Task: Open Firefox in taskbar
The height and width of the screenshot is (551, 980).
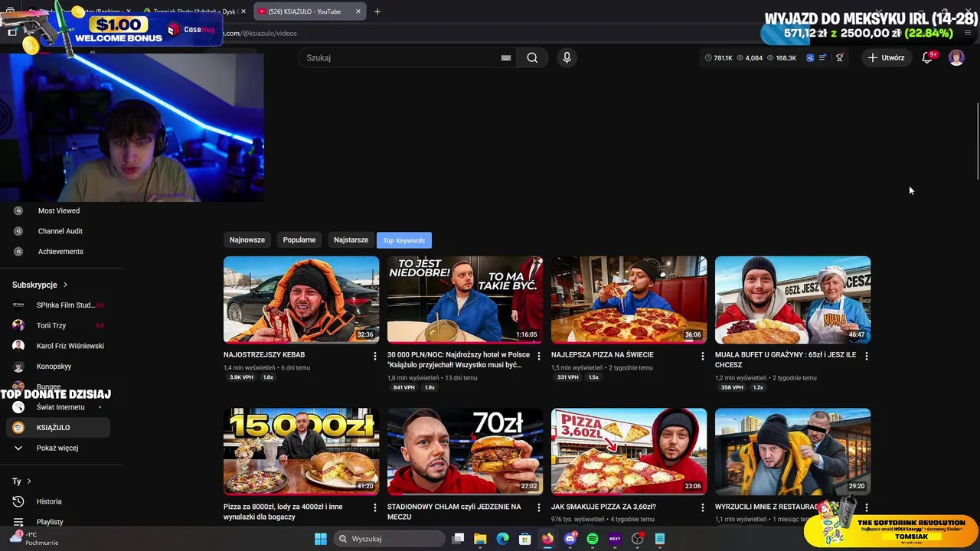Action: pos(547,539)
